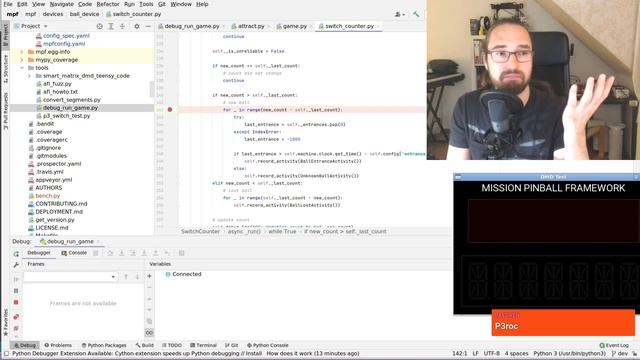The width and height of the screenshot is (640, 360).
Task: Open Python Console tool window
Action: point(267,345)
